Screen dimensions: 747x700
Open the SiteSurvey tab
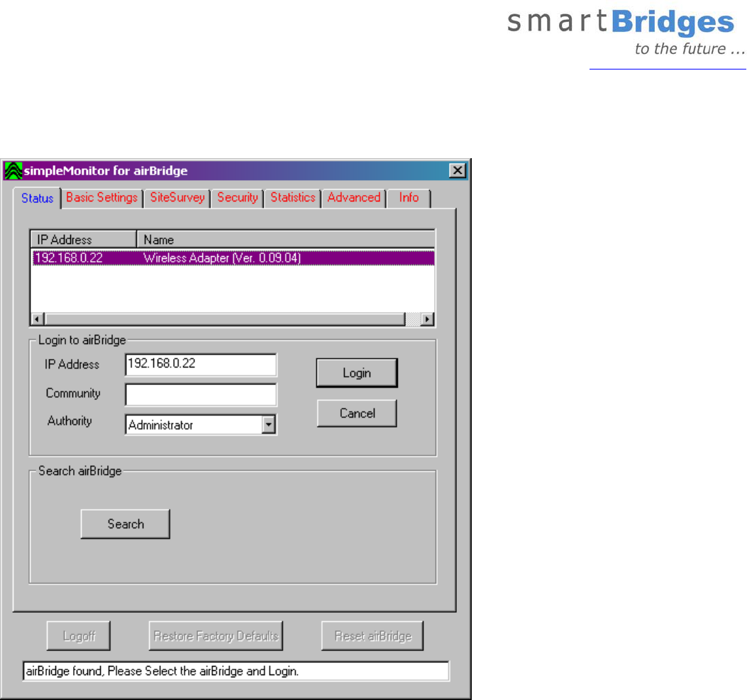pos(177,198)
